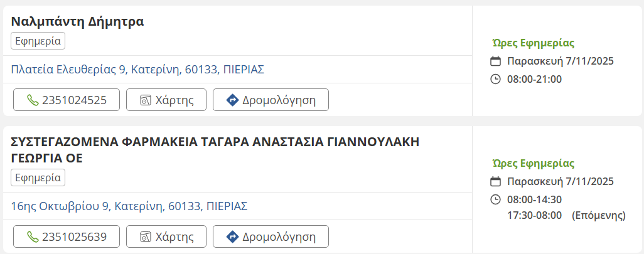Screen dimensions: 644x254
Task: Open Χάρτης for Ναλμπάντη Δήμητρα
Action: click(x=166, y=100)
